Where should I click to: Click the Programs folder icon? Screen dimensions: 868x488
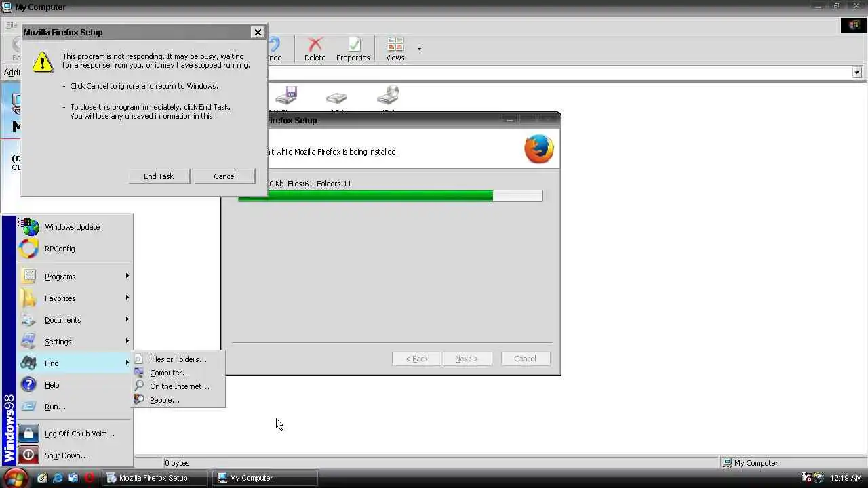coord(28,277)
